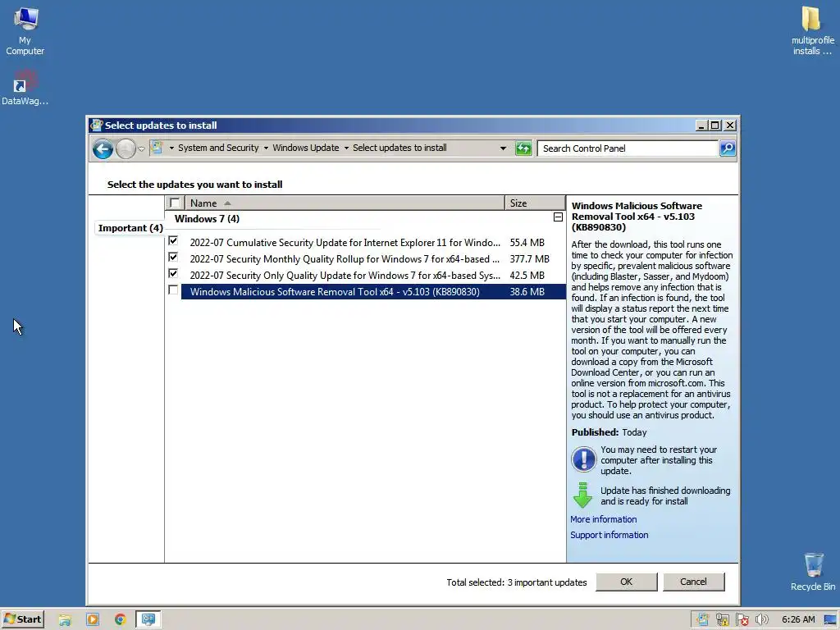Click the Windows Update taskbar button

pyautogui.click(x=148, y=620)
